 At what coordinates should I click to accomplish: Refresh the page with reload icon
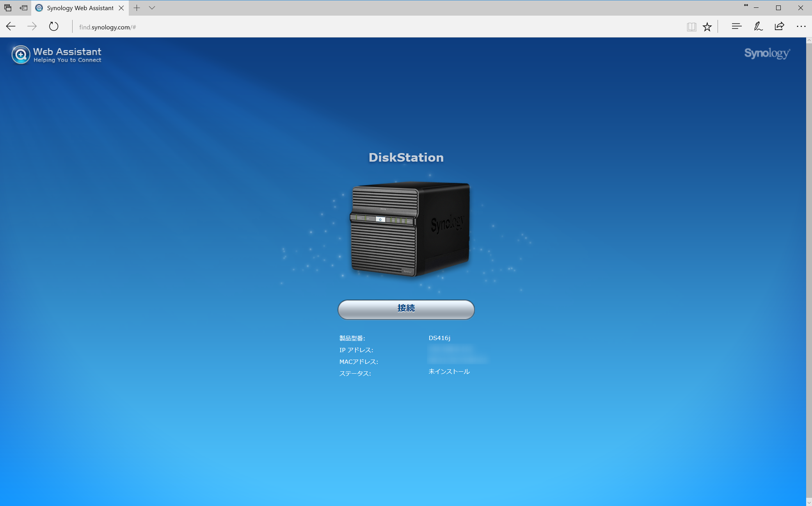54,27
